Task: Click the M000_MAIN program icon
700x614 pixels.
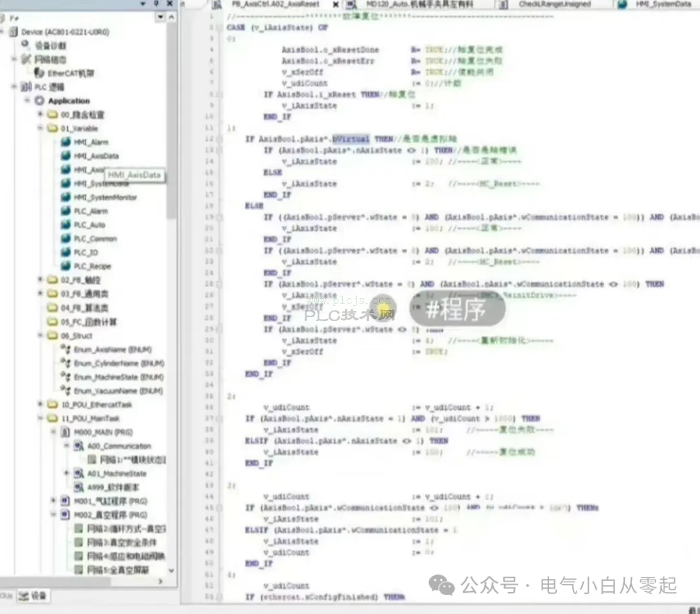Action: point(65,432)
